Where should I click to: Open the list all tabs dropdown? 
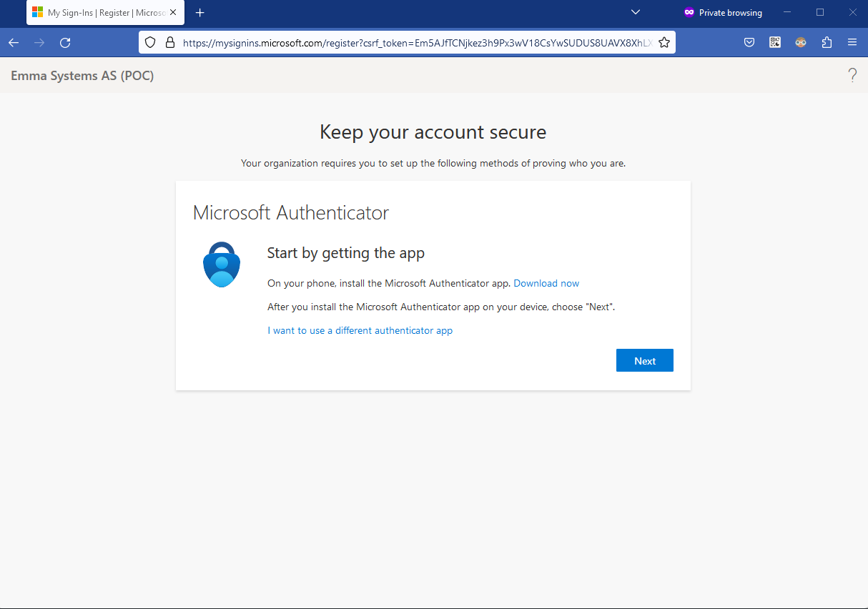(635, 12)
